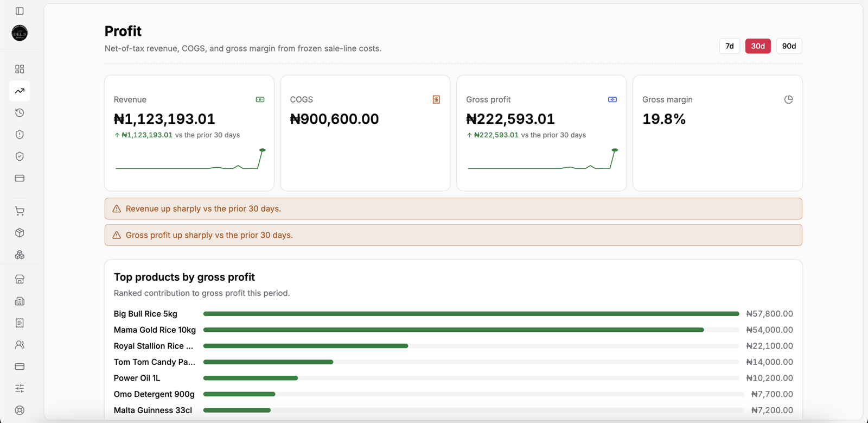868x423 pixels.
Task: Click the ₦7,200.00 amount
Action: click(x=772, y=410)
